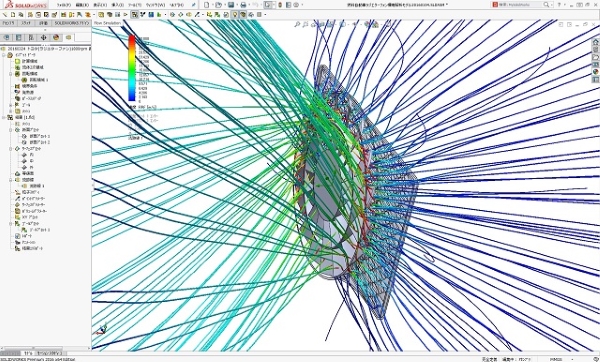Switch to the SOLIDWORKS Add-ins tab

pos(72,23)
